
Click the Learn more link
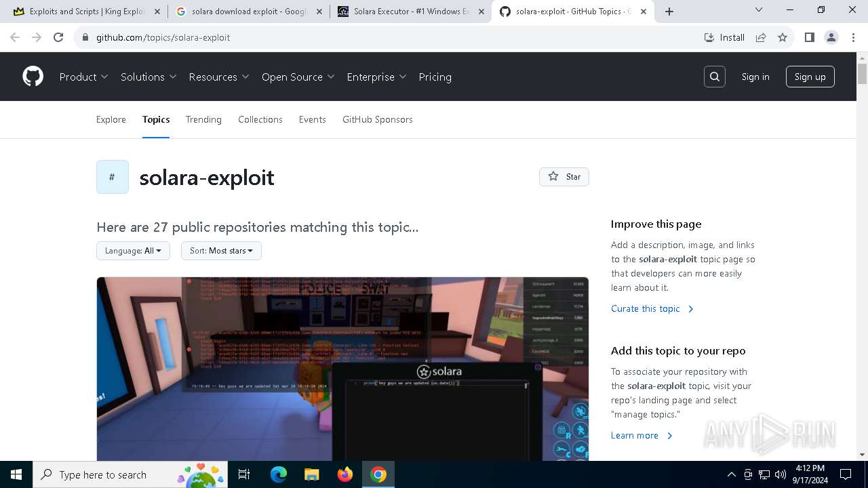tap(642, 435)
